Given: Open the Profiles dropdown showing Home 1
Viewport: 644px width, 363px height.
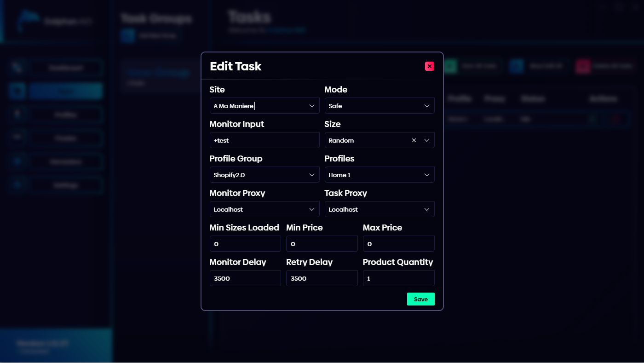Looking at the screenshot, I should (x=379, y=175).
